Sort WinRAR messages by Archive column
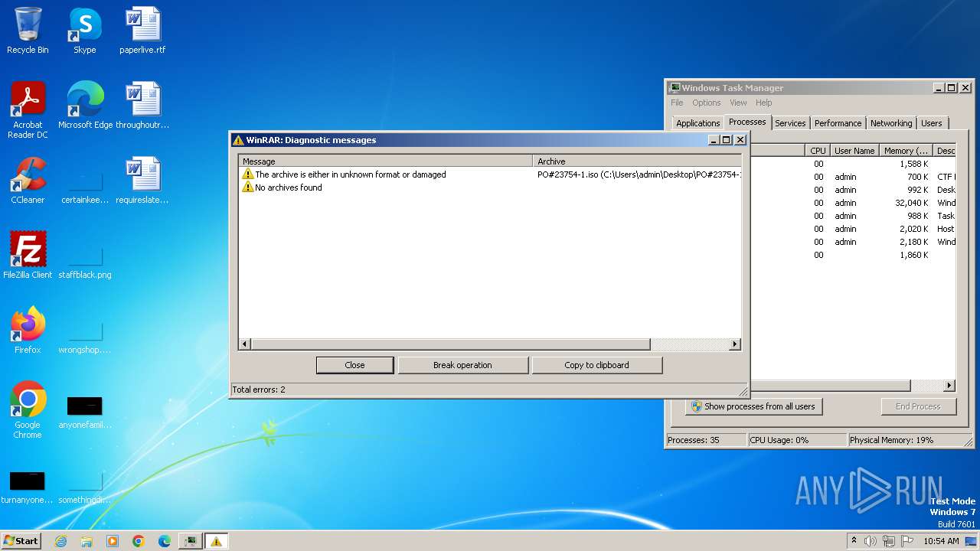This screenshot has height=551, width=980. pyautogui.click(x=637, y=161)
